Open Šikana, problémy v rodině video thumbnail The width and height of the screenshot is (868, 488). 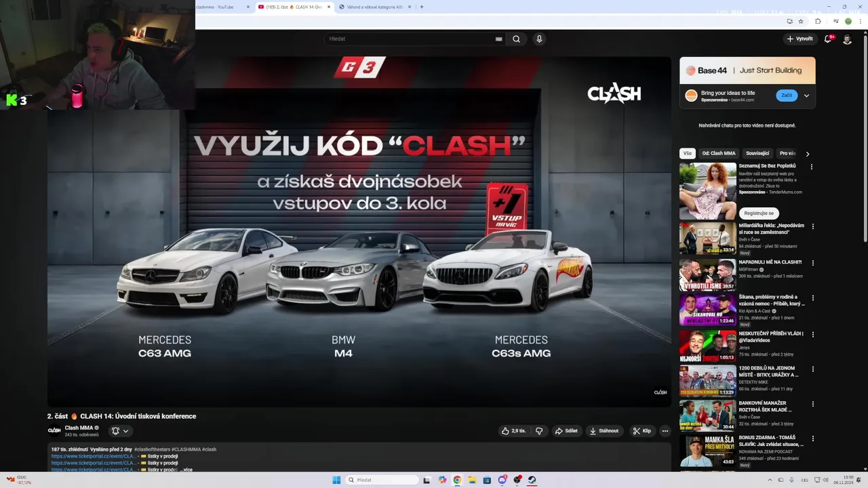pyautogui.click(x=708, y=309)
